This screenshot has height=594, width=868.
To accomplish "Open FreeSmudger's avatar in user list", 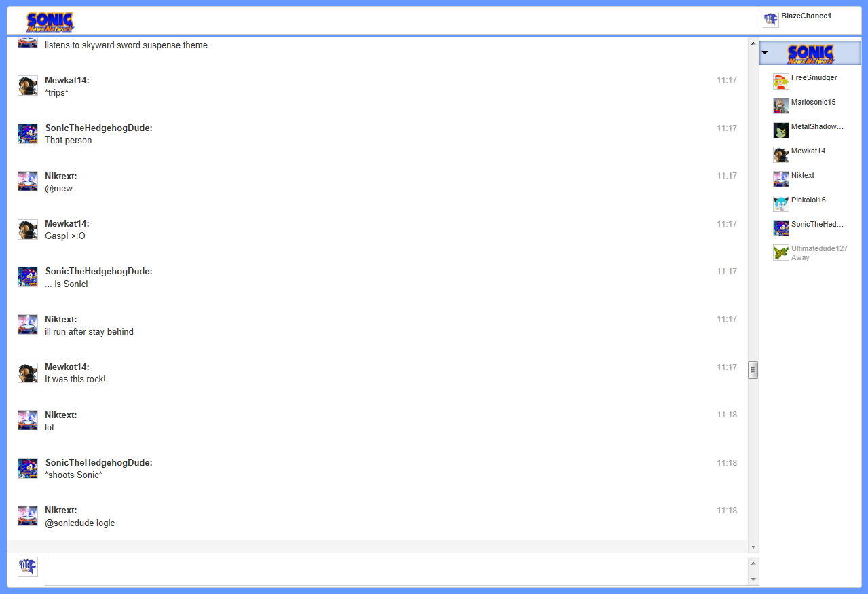I will (780, 81).
